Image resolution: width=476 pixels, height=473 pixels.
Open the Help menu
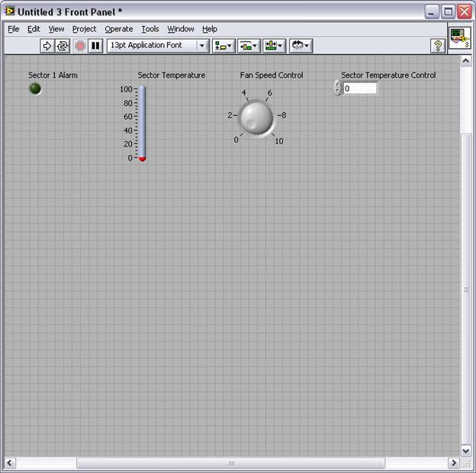(210, 29)
